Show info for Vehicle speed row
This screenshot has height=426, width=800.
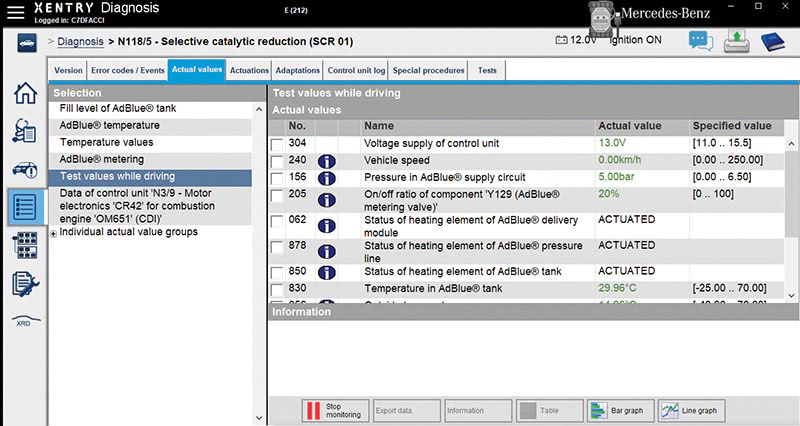(x=327, y=162)
